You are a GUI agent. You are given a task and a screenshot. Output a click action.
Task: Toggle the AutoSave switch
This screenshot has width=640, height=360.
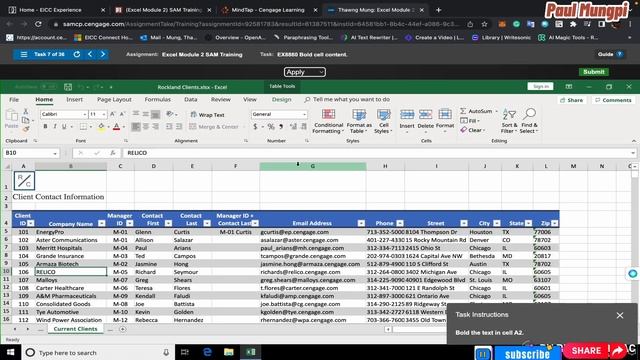[x=48, y=87]
